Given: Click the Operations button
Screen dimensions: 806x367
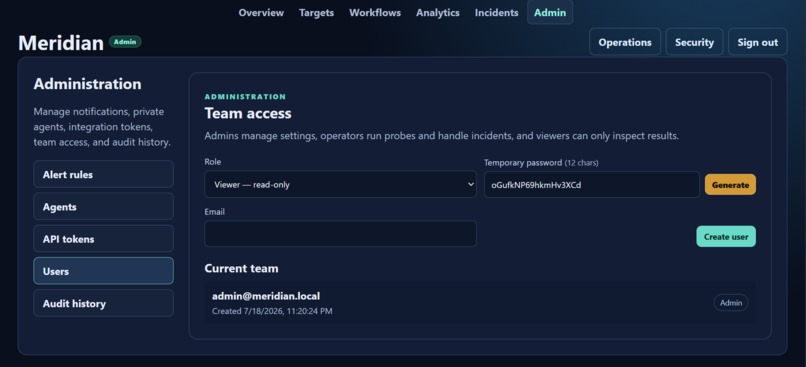Looking at the screenshot, I should point(625,42).
